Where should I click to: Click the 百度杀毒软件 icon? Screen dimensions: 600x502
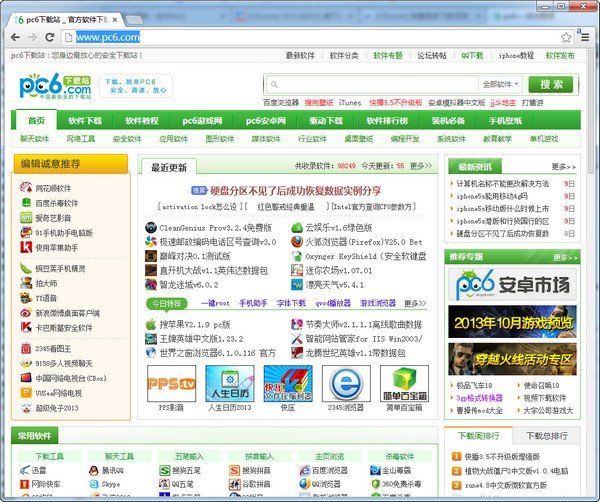coord(26,203)
